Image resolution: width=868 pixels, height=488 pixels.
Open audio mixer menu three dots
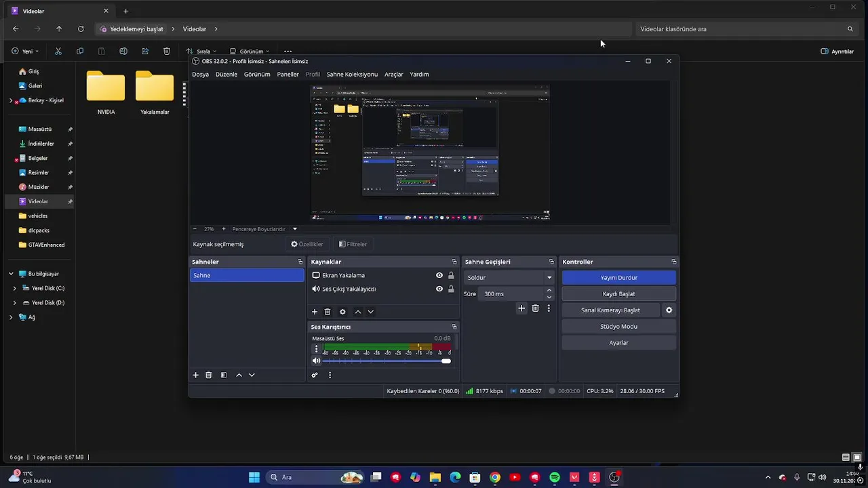coord(330,375)
